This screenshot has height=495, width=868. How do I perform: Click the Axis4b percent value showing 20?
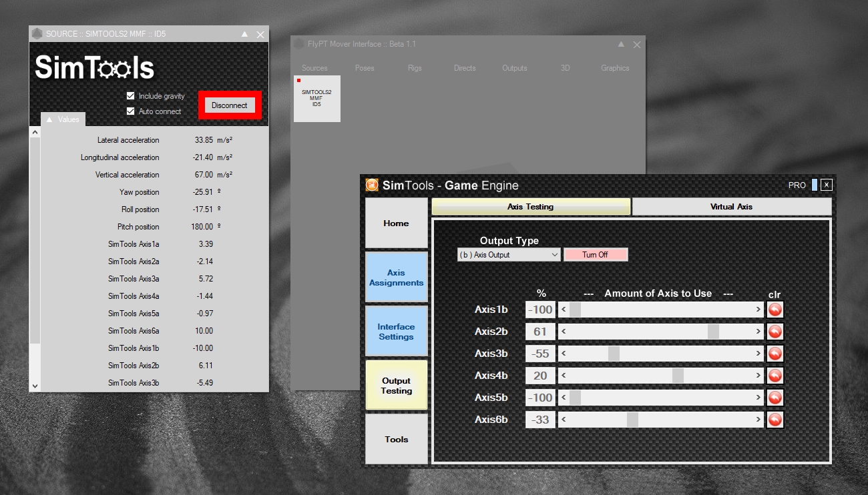click(540, 376)
